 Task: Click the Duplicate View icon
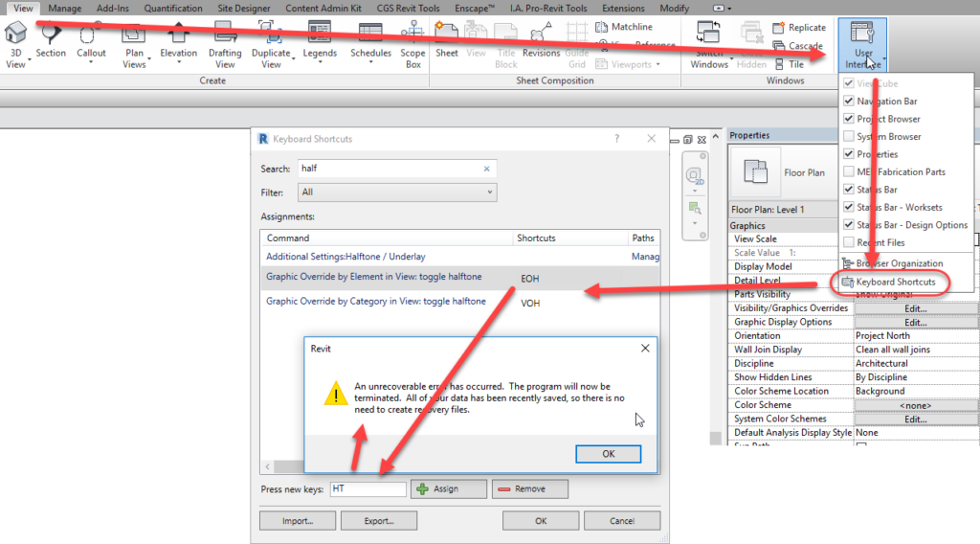tap(271, 33)
